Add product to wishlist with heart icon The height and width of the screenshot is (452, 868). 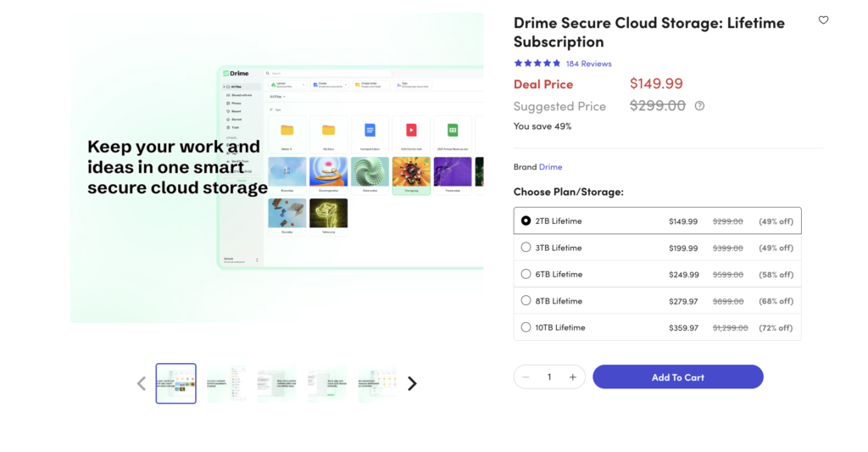point(823,20)
